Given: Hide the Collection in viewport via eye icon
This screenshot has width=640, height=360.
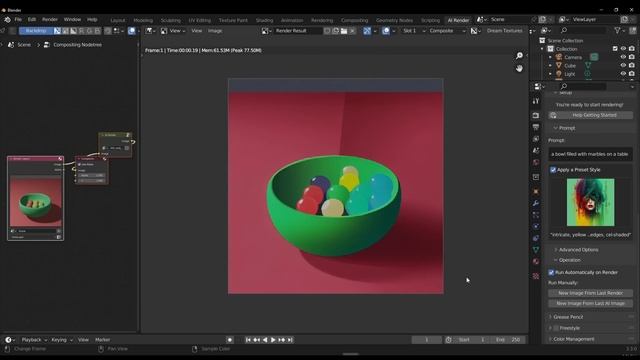Looking at the screenshot, I should pyautogui.click(x=623, y=49).
